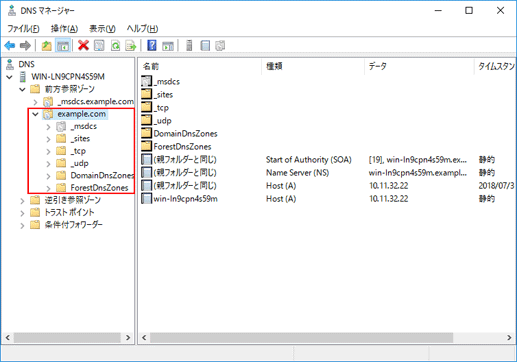Collapse the example.com zone node
The width and height of the screenshot is (517, 362).
click(35, 114)
